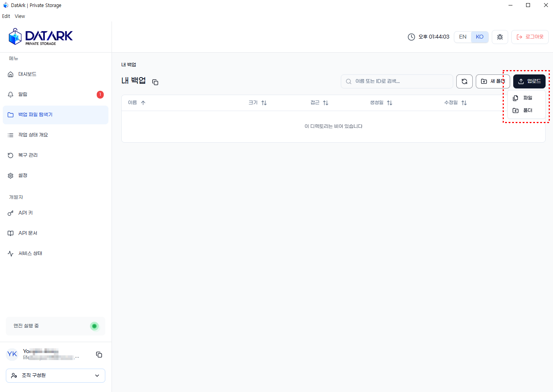This screenshot has width=553, height=392.
Task: Go to 복구 관리 page
Action: click(x=55, y=155)
